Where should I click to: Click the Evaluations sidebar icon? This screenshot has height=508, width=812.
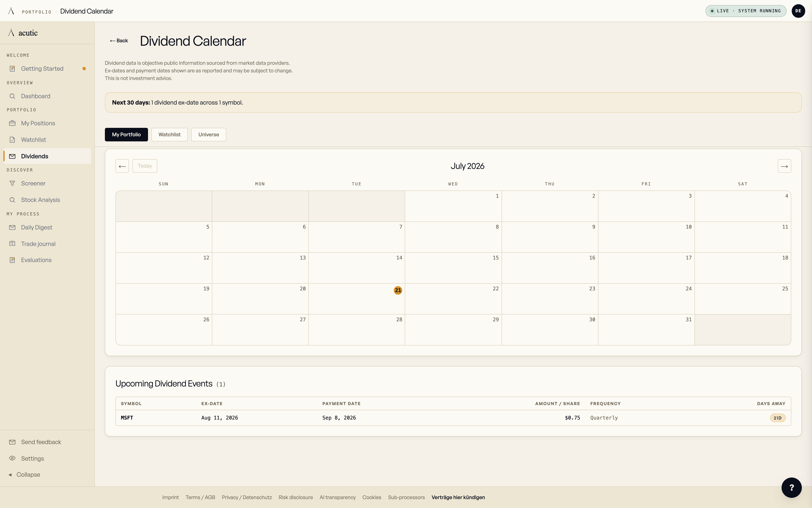12,260
